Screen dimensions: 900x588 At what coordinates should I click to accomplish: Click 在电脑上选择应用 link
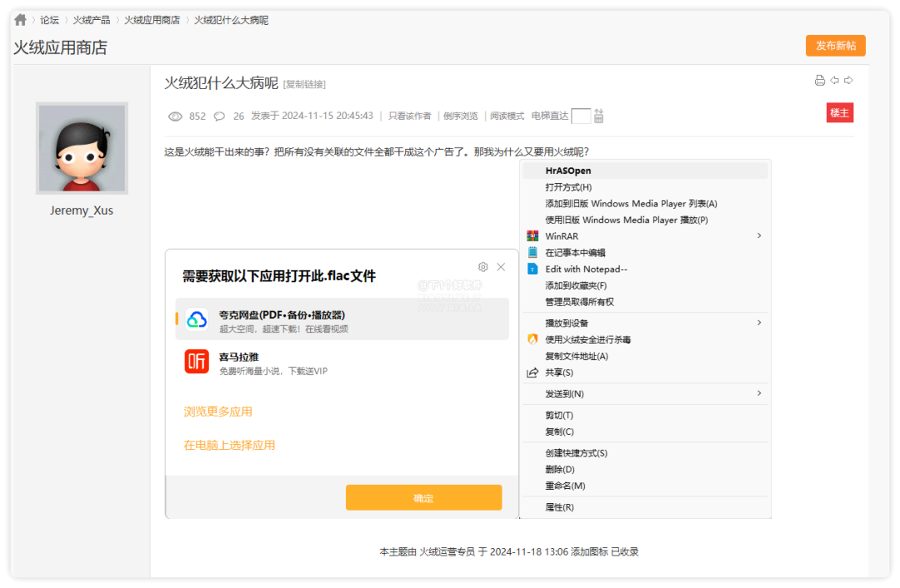(230, 446)
